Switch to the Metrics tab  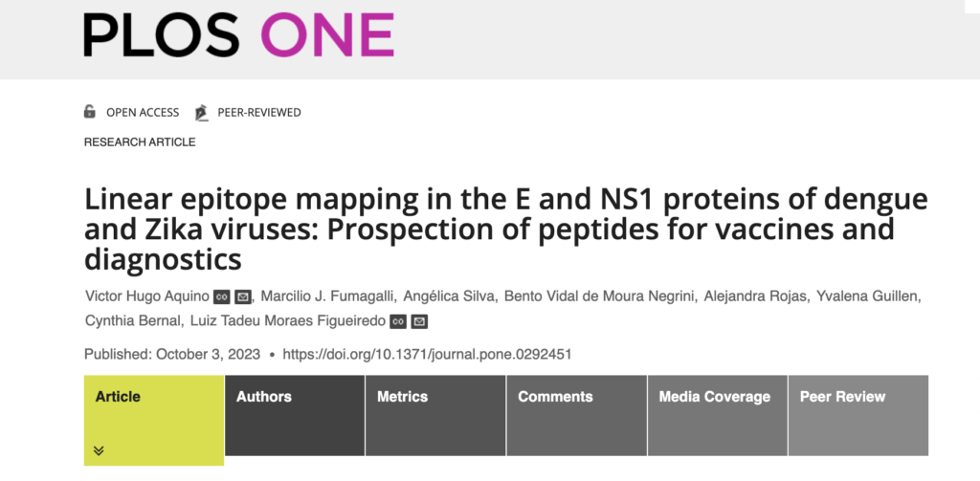pos(435,415)
